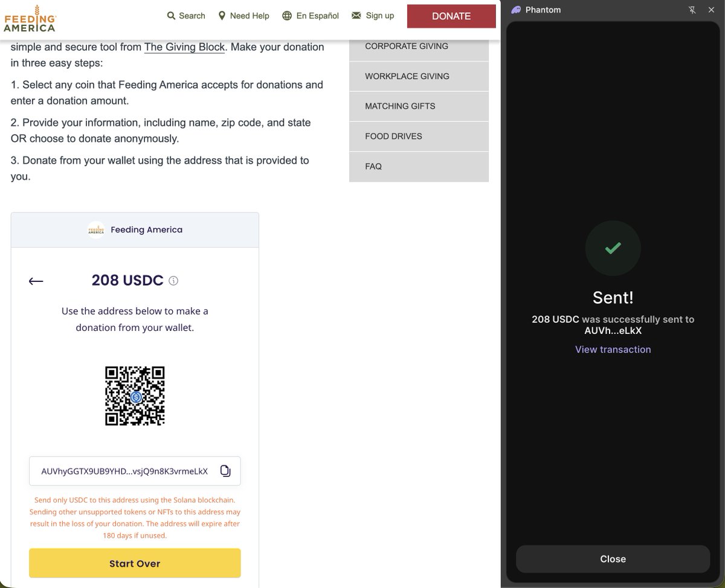The width and height of the screenshot is (725, 588).
Task: Open View transaction link in Phantom
Action: point(613,350)
